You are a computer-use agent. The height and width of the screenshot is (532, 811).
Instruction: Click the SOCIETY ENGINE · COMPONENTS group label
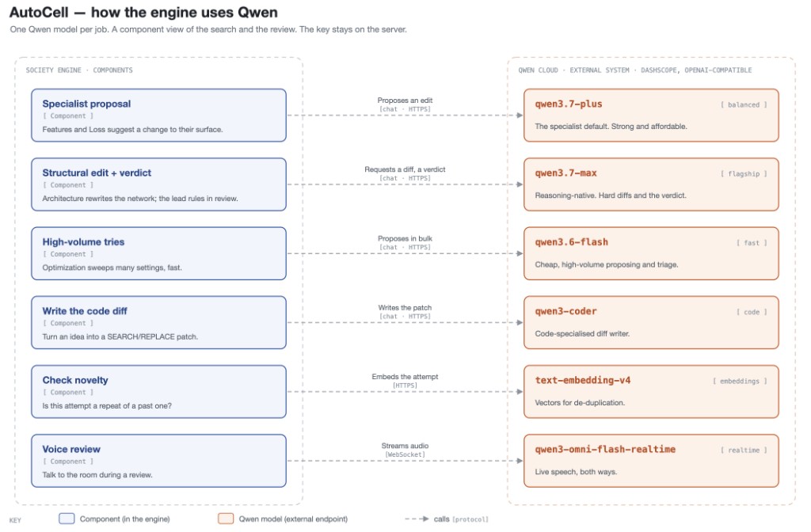79,70
